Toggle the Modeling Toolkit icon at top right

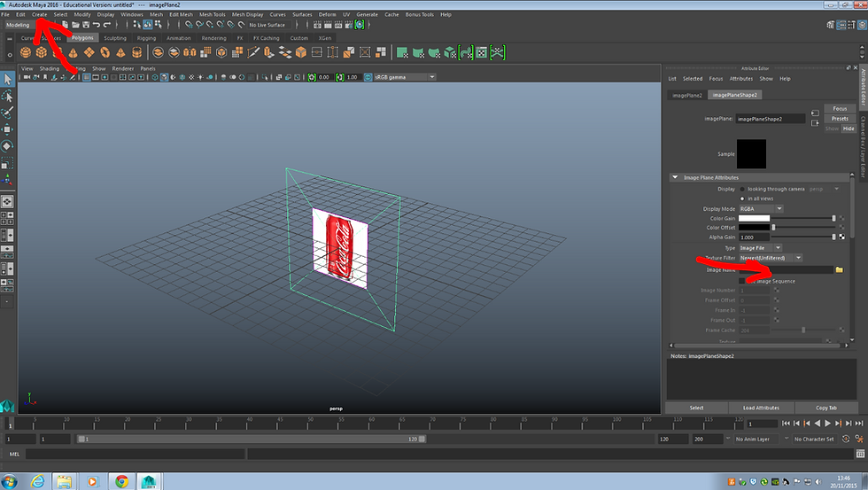pyautogui.click(x=831, y=25)
